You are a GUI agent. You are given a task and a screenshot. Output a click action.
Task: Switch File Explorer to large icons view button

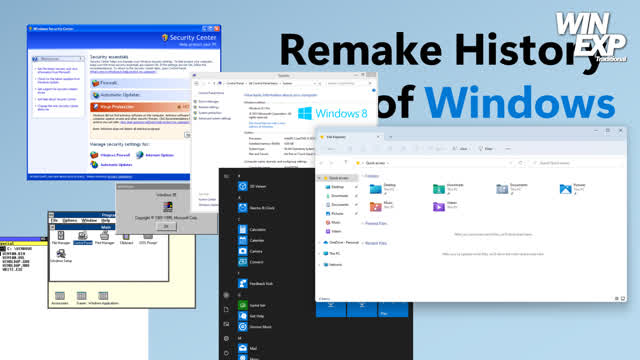pos(623,299)
